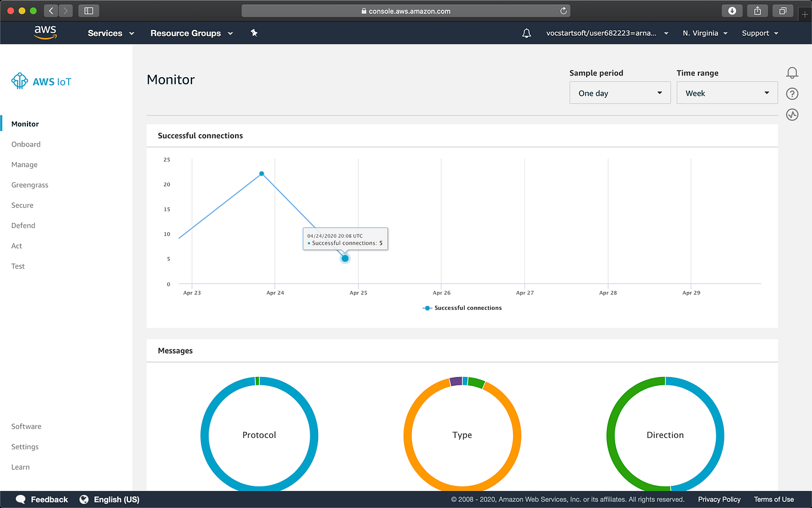Click the AWS logo in the navigation bar

(x=46, y=32)
